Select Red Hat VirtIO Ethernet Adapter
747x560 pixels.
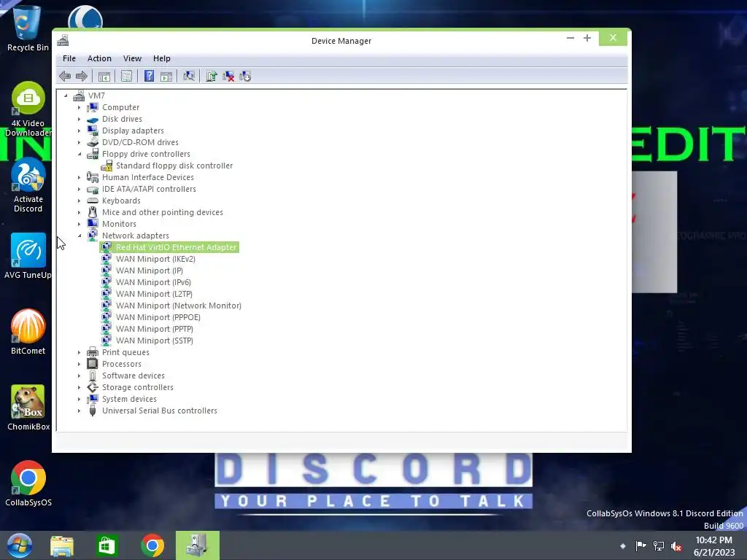click(177, 247)
